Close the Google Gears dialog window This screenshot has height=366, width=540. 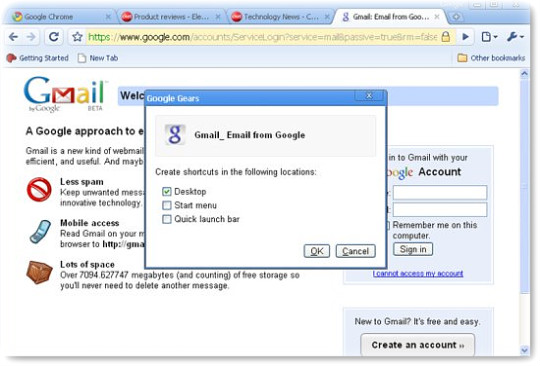coord(369,96)
